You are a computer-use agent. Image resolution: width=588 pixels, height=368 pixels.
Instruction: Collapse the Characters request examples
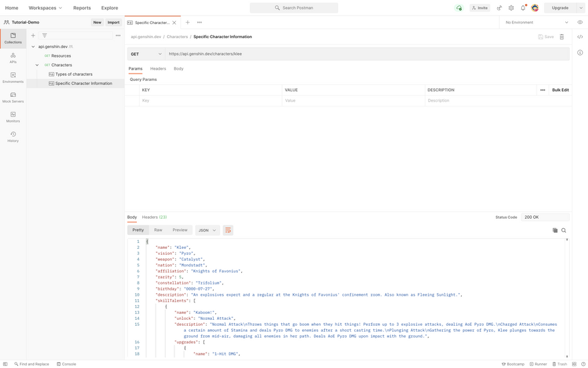point(37,65)
